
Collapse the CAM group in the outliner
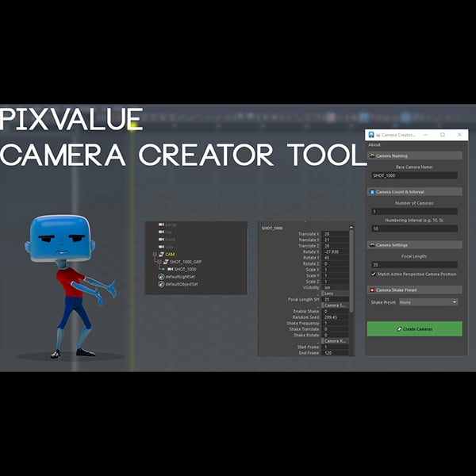(155, 254)
